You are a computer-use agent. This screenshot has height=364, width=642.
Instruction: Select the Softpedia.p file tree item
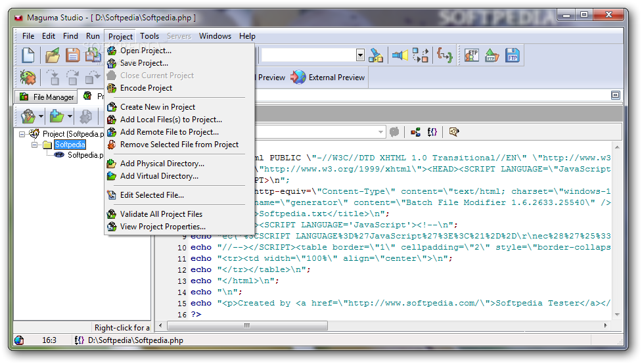coord(85,155)
